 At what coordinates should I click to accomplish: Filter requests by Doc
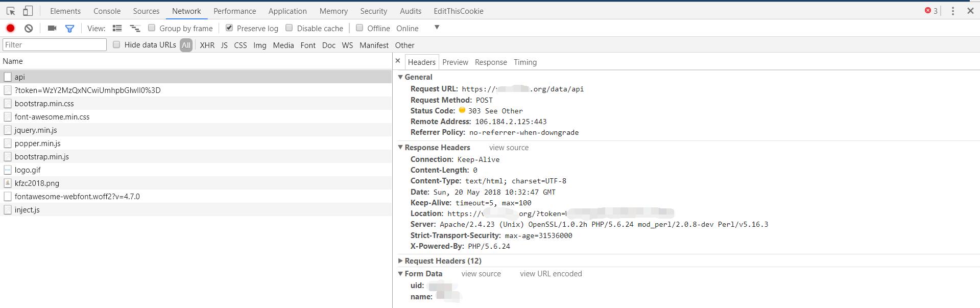pos(329,45)
